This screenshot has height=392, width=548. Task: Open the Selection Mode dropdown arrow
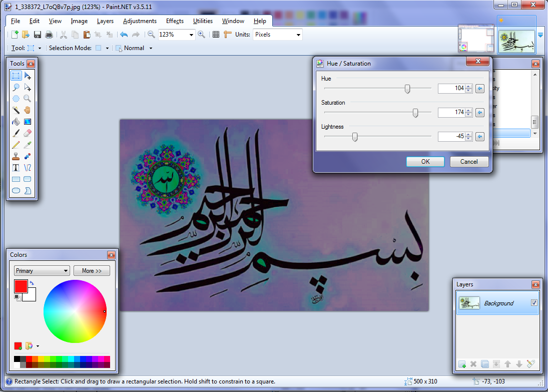107,48
